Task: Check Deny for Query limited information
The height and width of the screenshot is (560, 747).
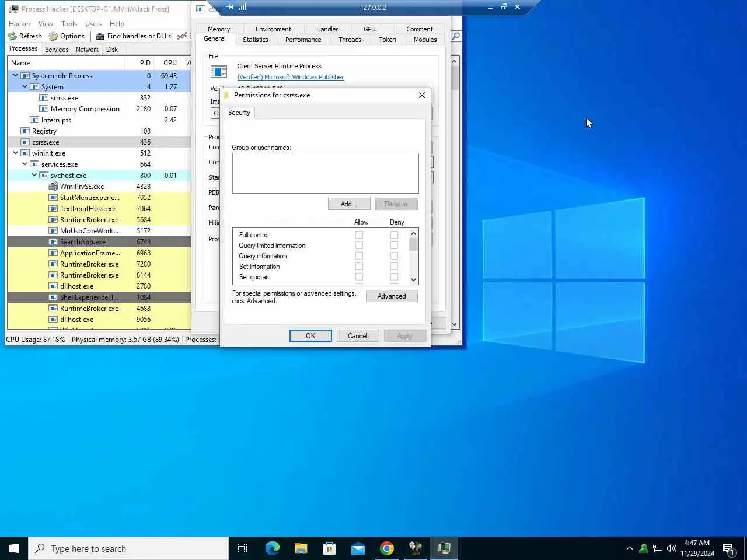Action: click(394, 246)
